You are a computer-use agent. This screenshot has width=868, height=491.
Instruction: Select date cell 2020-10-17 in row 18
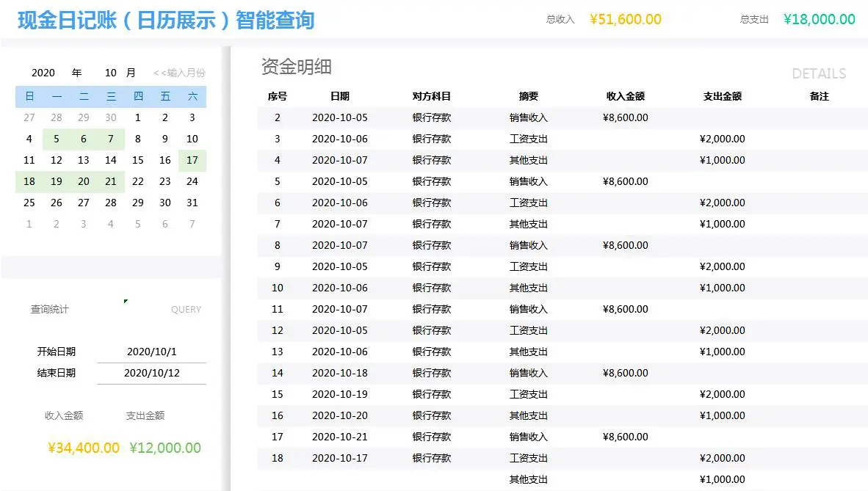(x=340, y=458)
